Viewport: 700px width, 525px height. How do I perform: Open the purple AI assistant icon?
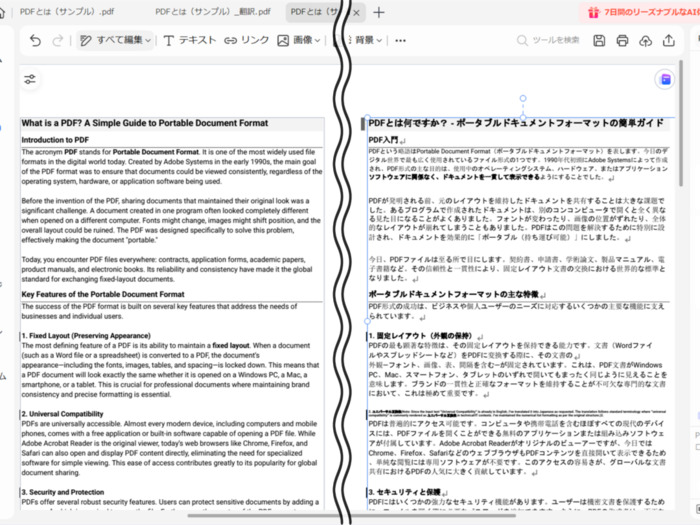point(665,80)
